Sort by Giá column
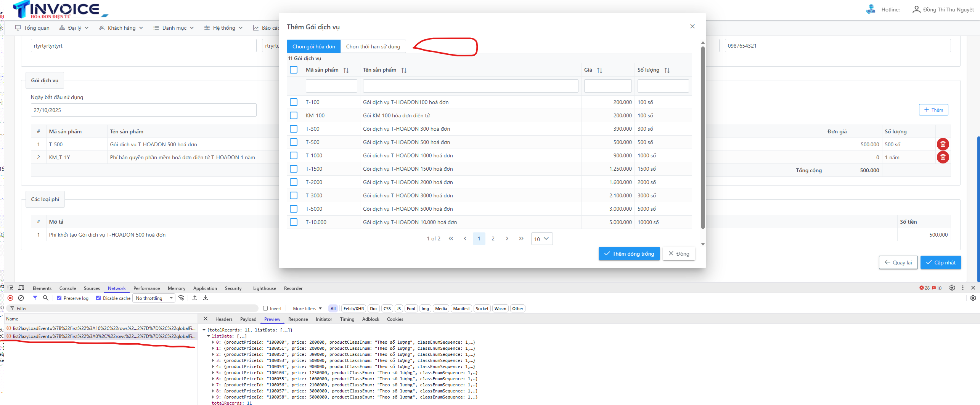The width and height of the screenshot is (980, 405). 599,70
